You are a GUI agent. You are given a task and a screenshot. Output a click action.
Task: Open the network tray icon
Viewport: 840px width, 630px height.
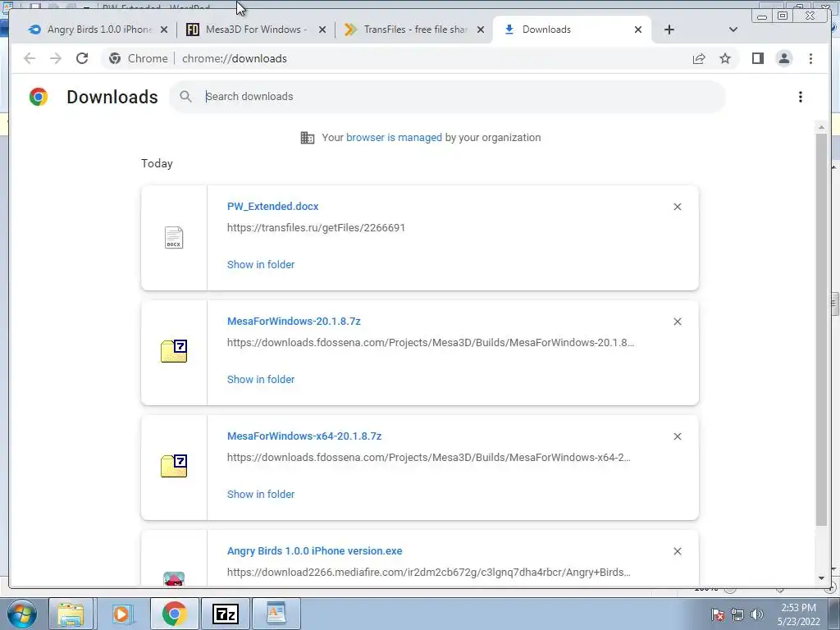[x=737, y=614]
